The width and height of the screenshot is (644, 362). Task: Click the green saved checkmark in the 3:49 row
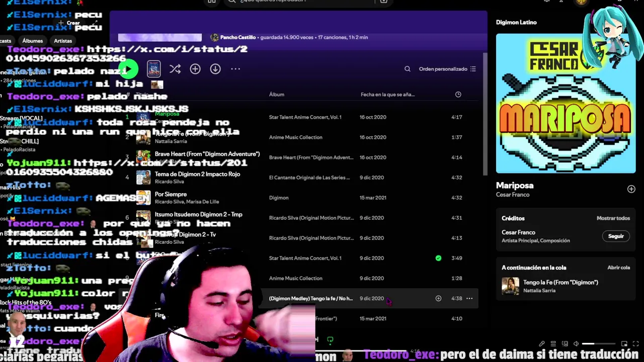[438, 258]
